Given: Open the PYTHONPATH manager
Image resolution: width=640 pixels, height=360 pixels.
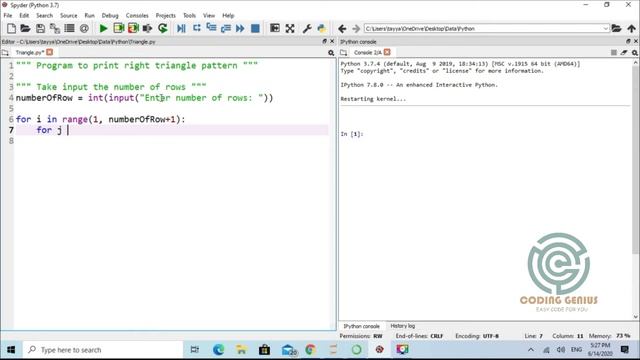Looking at the screenshot, I should [x=322, y=28].
